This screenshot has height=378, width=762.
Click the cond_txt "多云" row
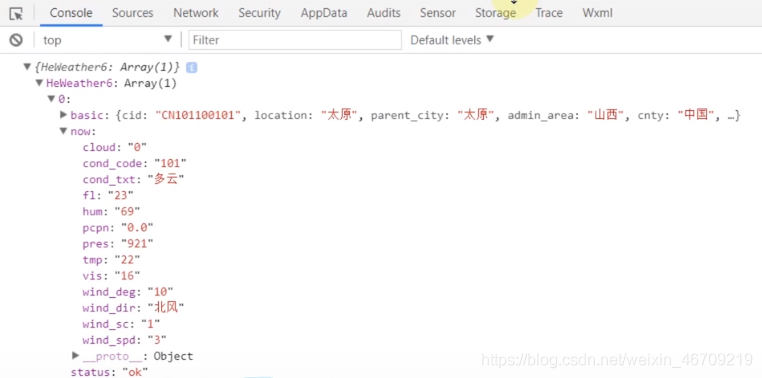(133, 179)
